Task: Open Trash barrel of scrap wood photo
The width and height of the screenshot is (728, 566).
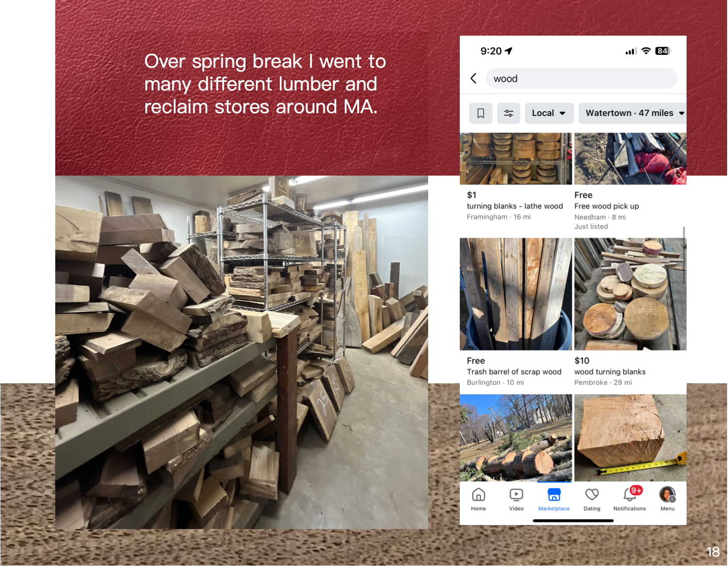Action: (x=516, y=294)
